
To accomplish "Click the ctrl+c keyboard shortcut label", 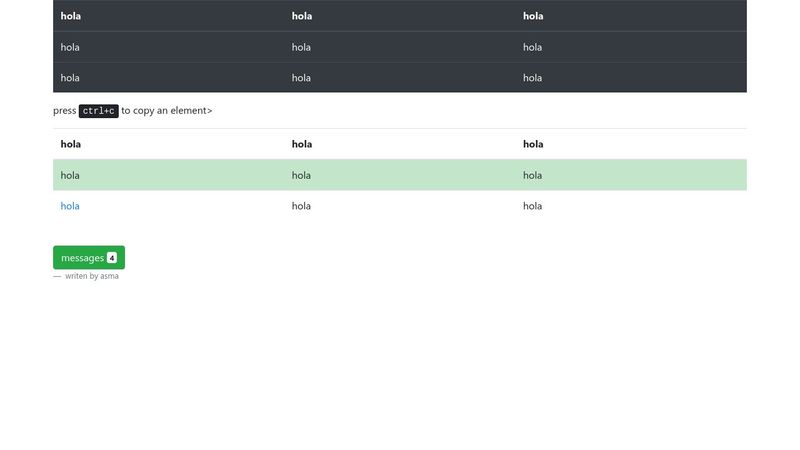I will pos(99,111).
